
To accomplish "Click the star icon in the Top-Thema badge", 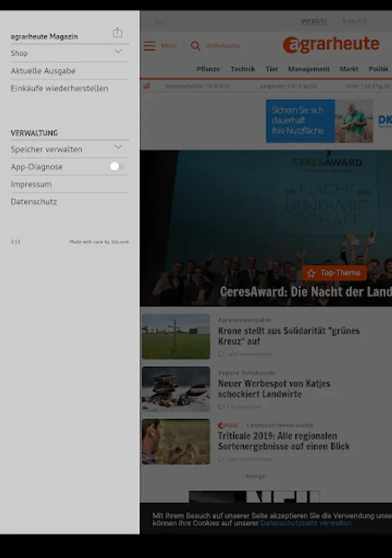I will point(311,273).
